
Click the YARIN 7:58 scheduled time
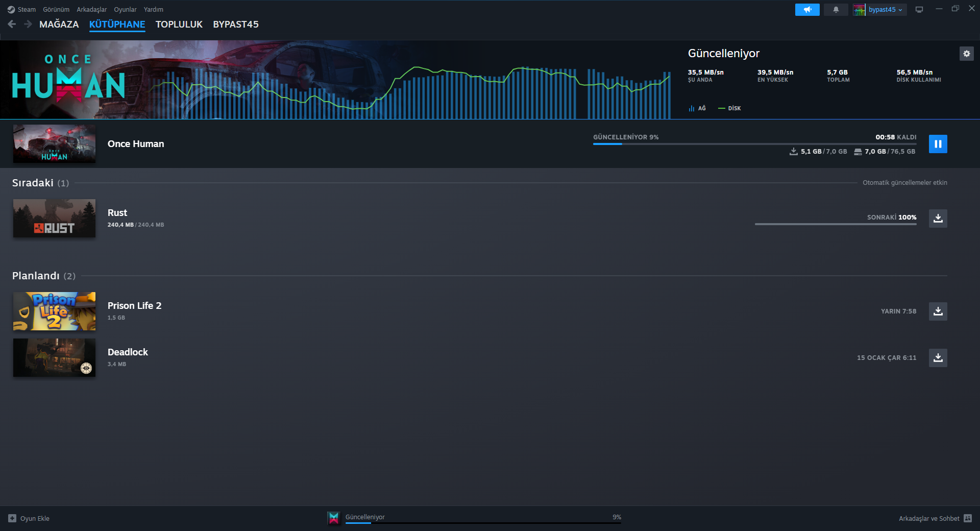click(x=898, y=311)
